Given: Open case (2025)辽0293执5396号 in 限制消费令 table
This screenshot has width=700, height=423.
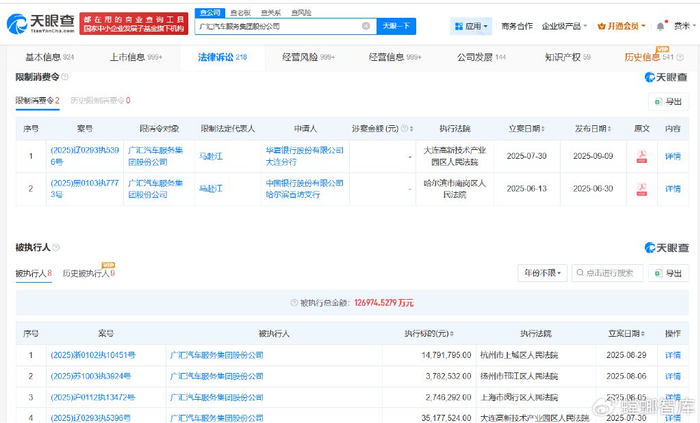Looking at the screenshot, I should tap(85, 156).
